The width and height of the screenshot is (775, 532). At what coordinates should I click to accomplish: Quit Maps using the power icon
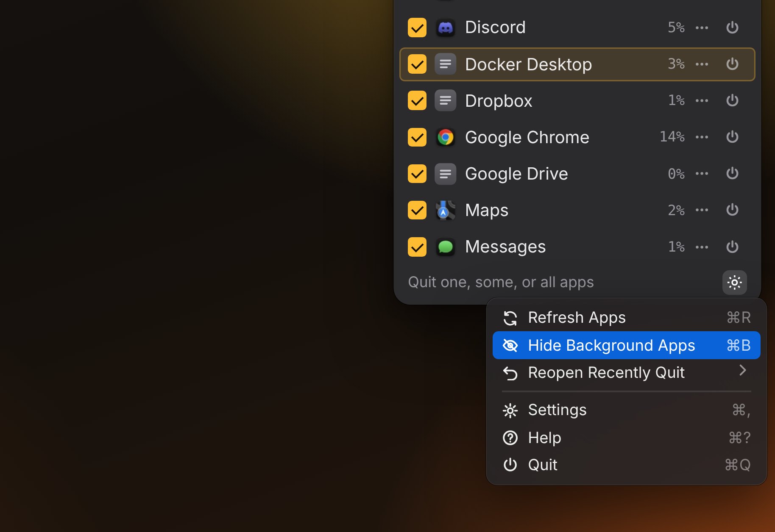point(732,210)
